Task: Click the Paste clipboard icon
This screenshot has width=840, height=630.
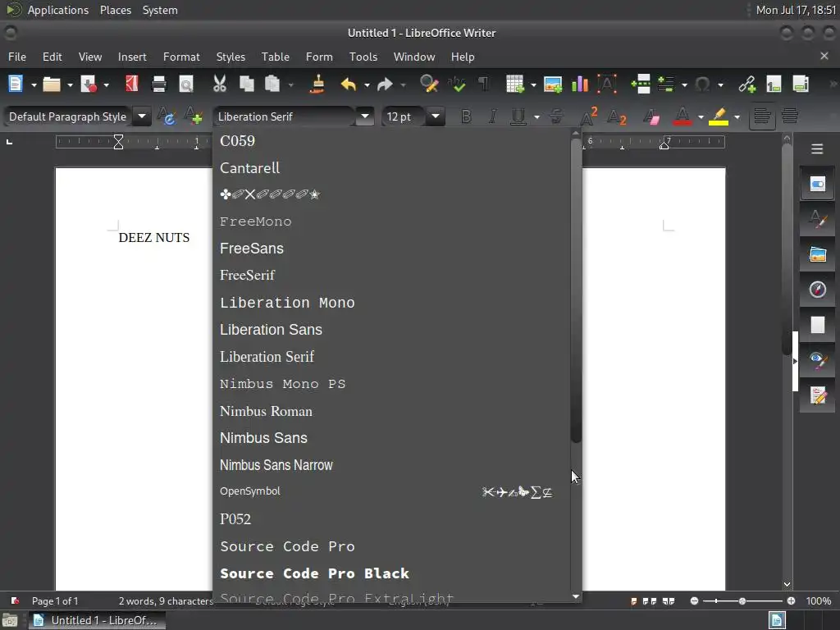Action: tap(272, 84)
